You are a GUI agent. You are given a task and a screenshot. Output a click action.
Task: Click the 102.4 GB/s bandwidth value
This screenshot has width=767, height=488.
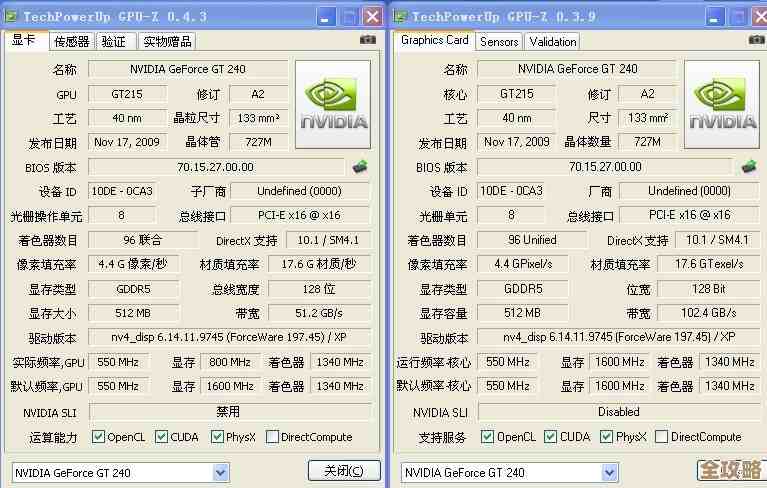click(708, 313)
